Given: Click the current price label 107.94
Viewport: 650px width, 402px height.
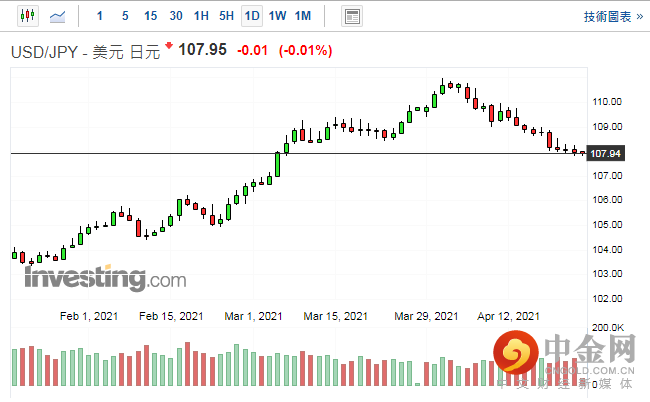Looking at the screenshot, I should pos(605,154).
